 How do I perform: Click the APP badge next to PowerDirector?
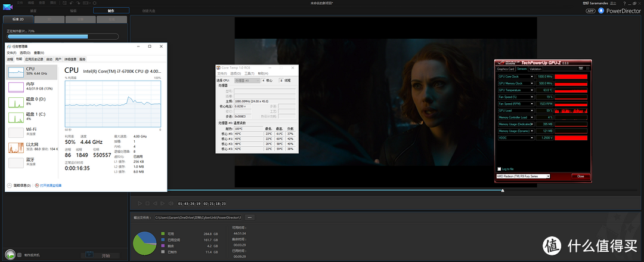[x=590, y=11]
